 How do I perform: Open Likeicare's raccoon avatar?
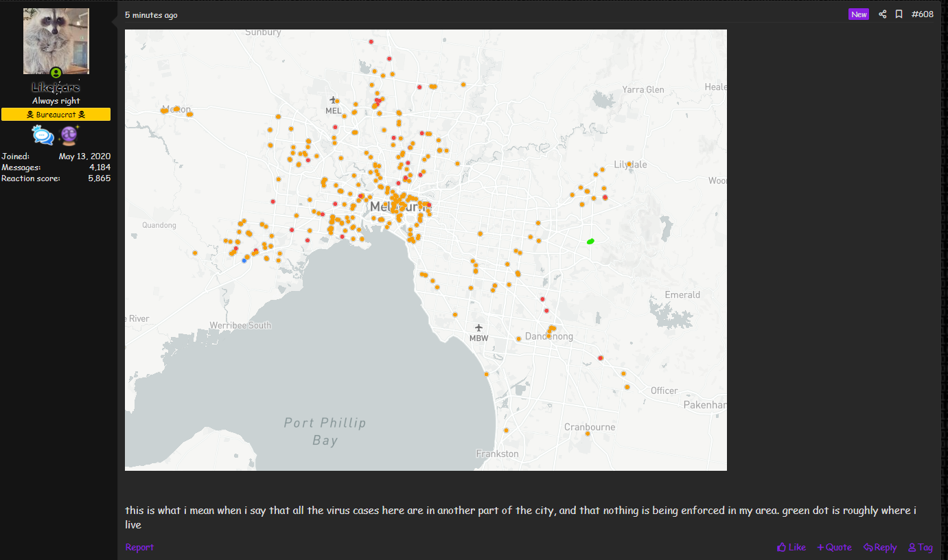point(56,41)
